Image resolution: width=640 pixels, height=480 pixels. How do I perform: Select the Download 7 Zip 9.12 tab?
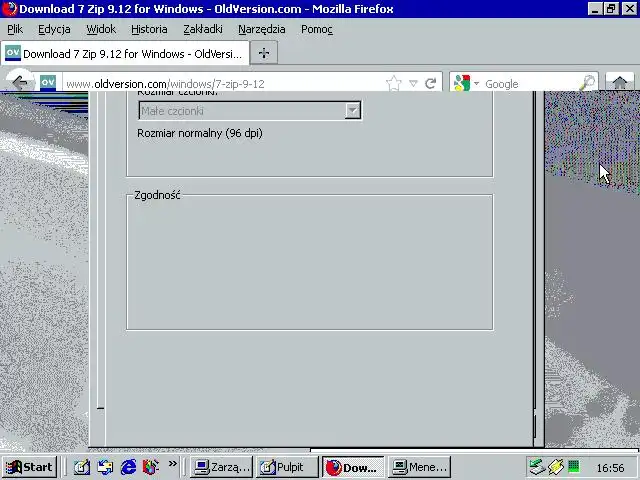pyautogui.click(x=125, y=53)
